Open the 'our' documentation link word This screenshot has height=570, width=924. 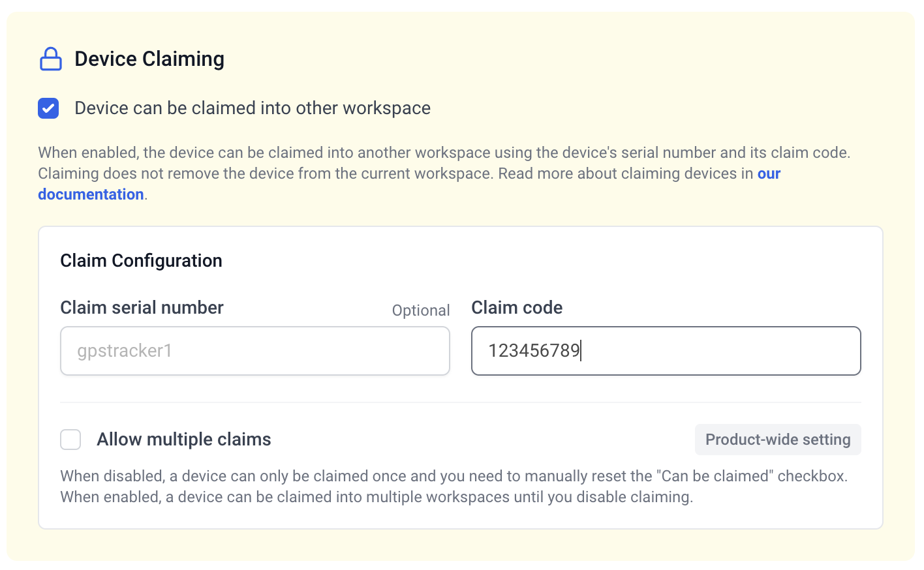click(x=769, y=173)
